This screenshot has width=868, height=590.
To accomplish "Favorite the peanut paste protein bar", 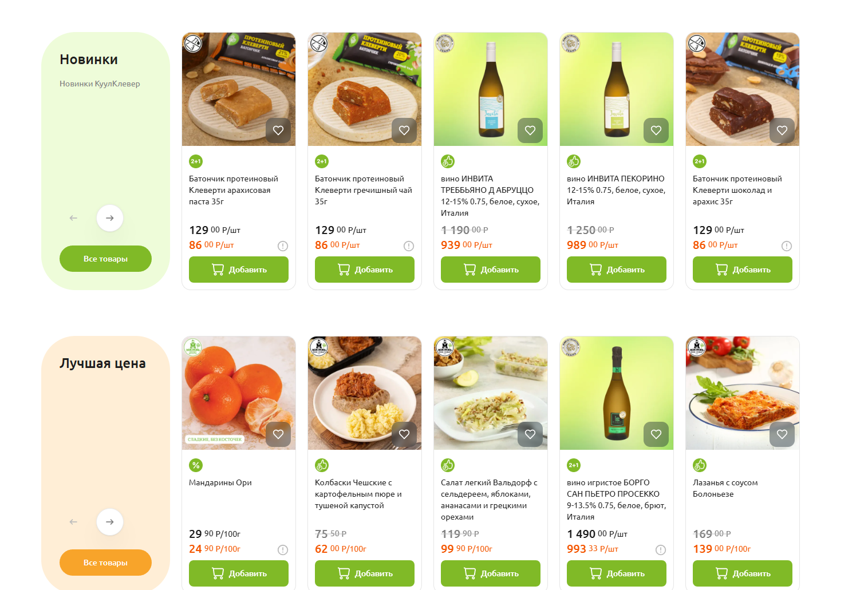I will click(278, 130).
